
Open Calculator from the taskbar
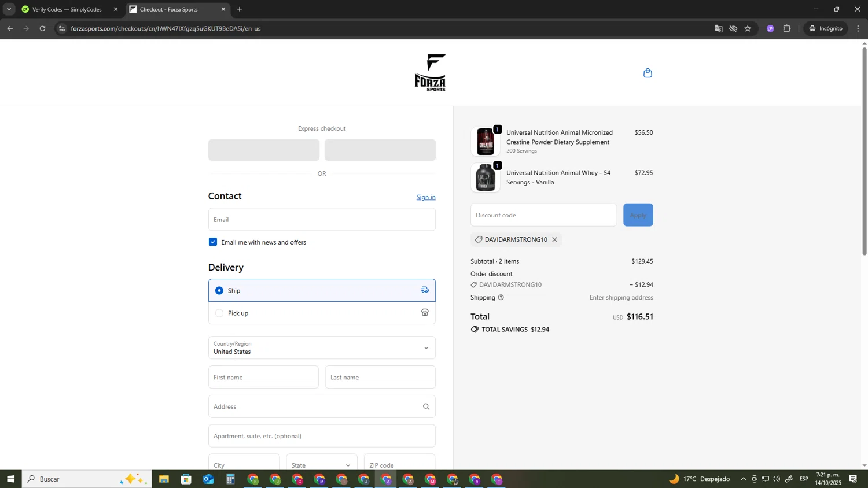[x=230, y=479]
